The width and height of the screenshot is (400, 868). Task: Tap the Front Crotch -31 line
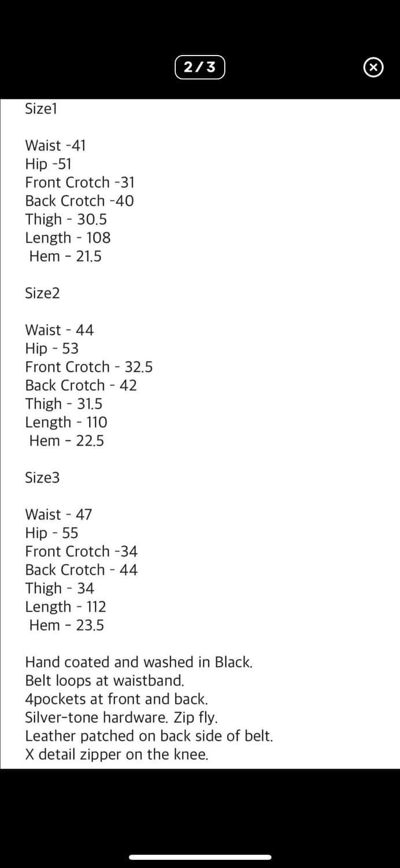point(80,182)
